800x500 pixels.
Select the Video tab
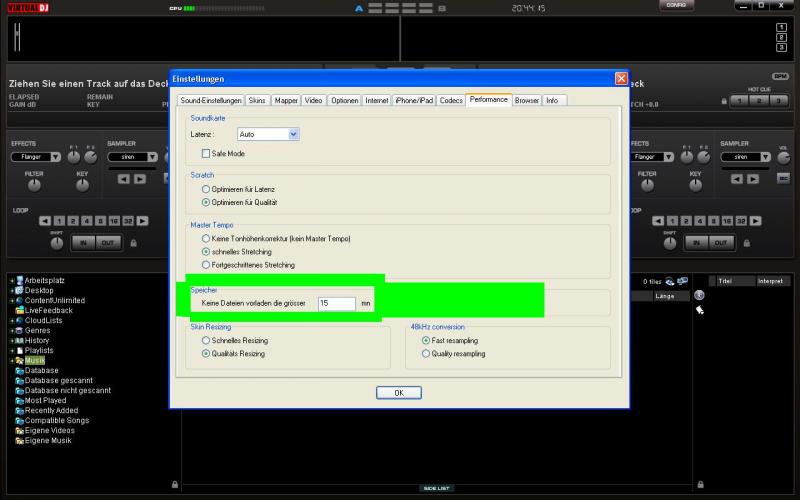click(313, 101)
